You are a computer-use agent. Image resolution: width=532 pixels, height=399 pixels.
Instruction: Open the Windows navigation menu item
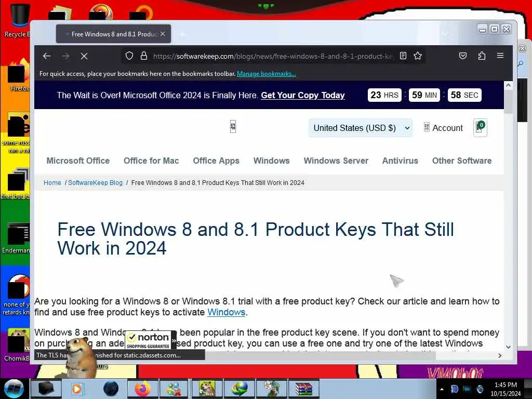(x=271, y=161)
